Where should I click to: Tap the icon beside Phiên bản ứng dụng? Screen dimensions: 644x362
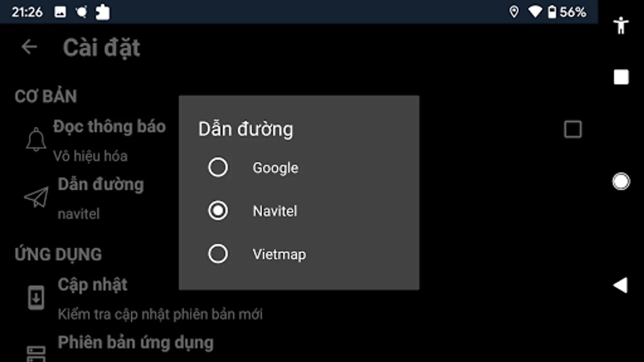[x=36, y=354]
